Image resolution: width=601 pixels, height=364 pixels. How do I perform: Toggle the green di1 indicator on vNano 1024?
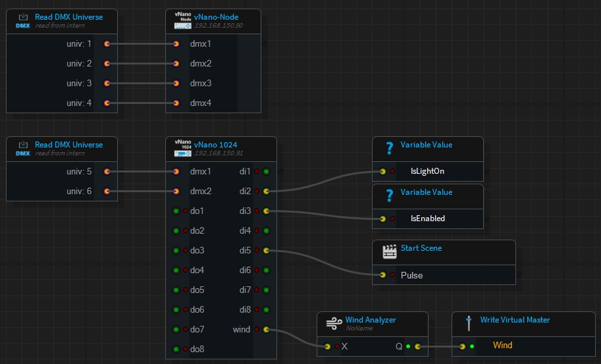pos(266,172)
